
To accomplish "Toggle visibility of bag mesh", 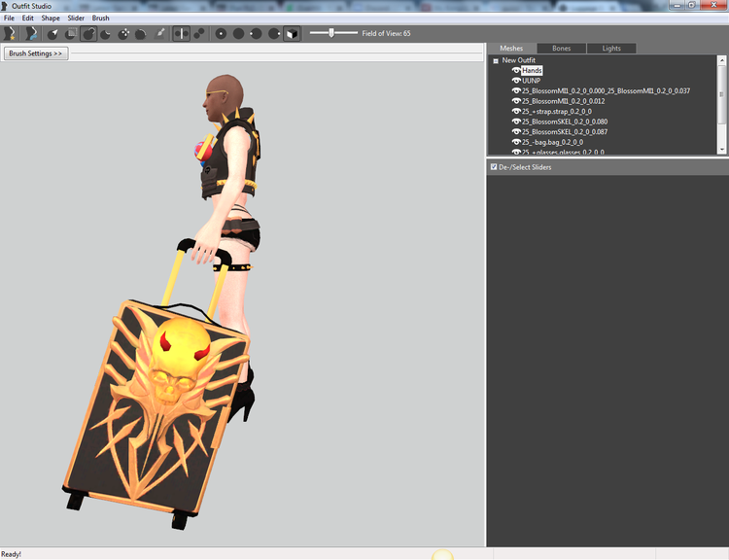I will tap(516, 142).
